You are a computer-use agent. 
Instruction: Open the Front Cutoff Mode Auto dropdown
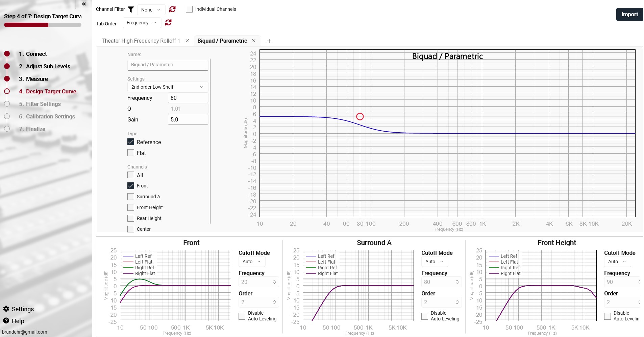point(252,262)
